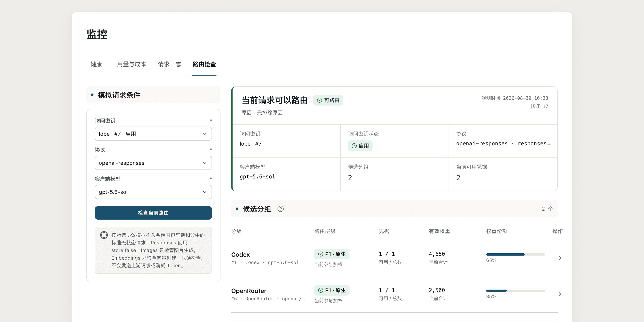Expand the Codex row chevron

pos(560,258)
